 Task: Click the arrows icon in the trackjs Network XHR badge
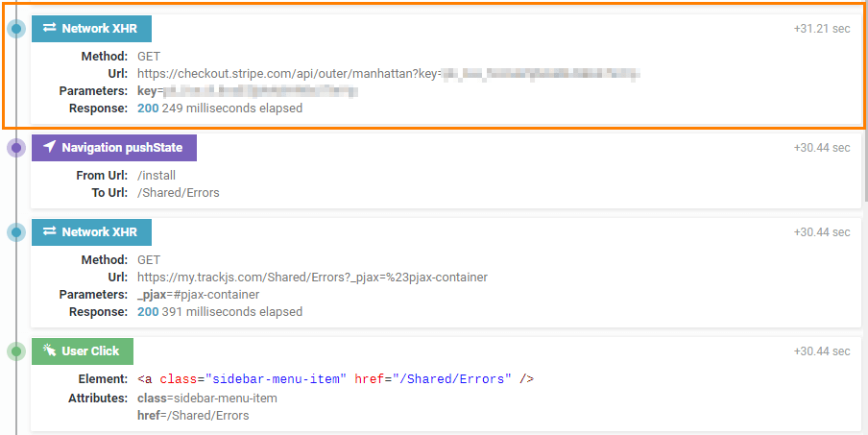click(x=49, y=231)
